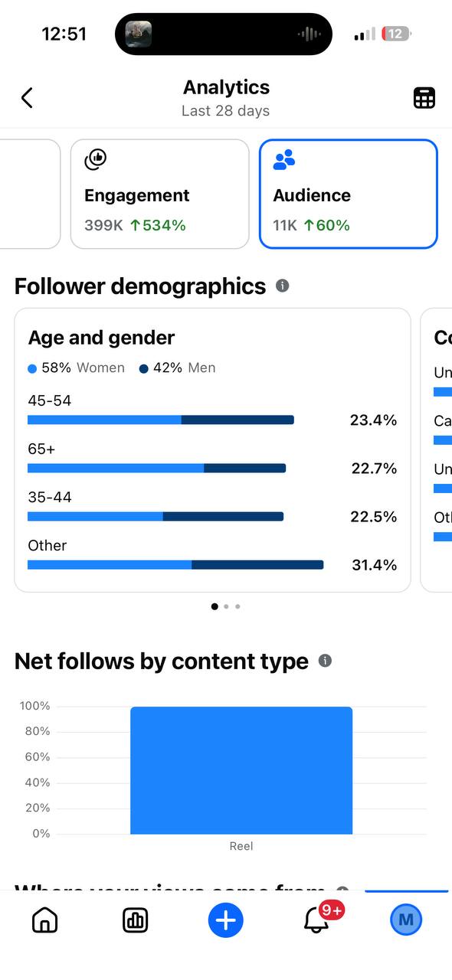The image size is (452, 980).
Task: Tap the Women legend blue dot
Action: pyautogui.click(x=32, y=368)
